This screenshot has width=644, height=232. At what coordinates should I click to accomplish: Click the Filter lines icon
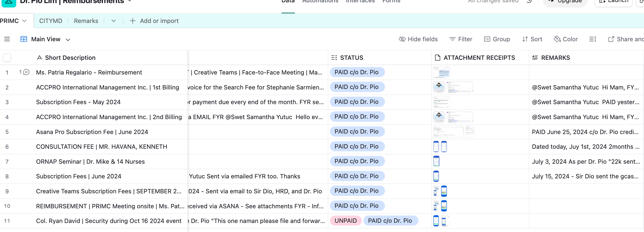(452, 39)
